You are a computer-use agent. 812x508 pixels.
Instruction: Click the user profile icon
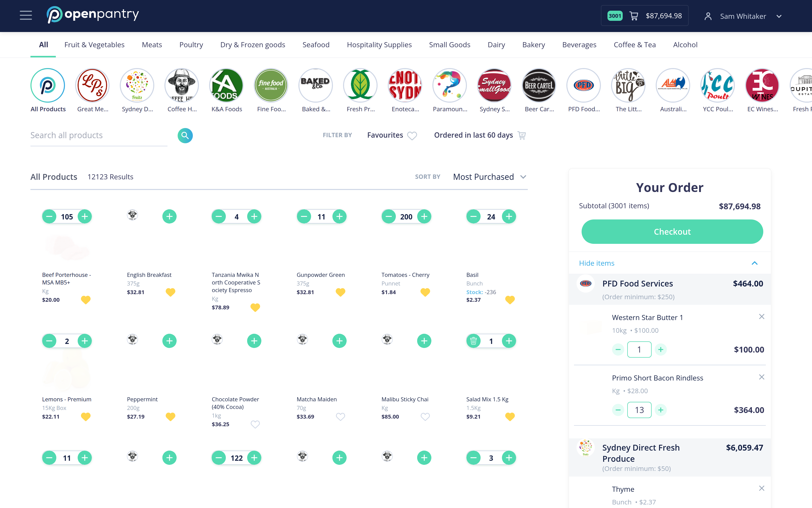click(x=708, y=16)
